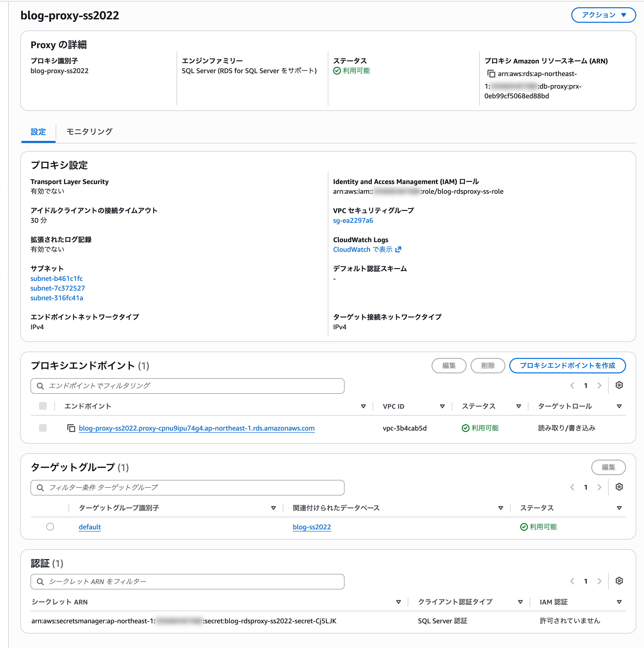Sort by IAM 認証 column arrow
The width and height of the screenshot is (644, 648).
(619, 602)
